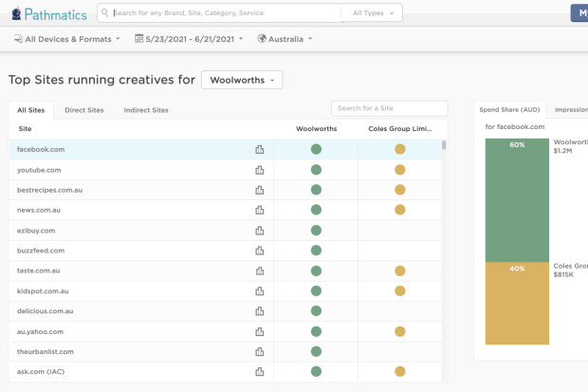The height and width of the screenshot is (392, 588).
Task: Select the Spend Share (AUD) tab
Action: tap(509, 110)
